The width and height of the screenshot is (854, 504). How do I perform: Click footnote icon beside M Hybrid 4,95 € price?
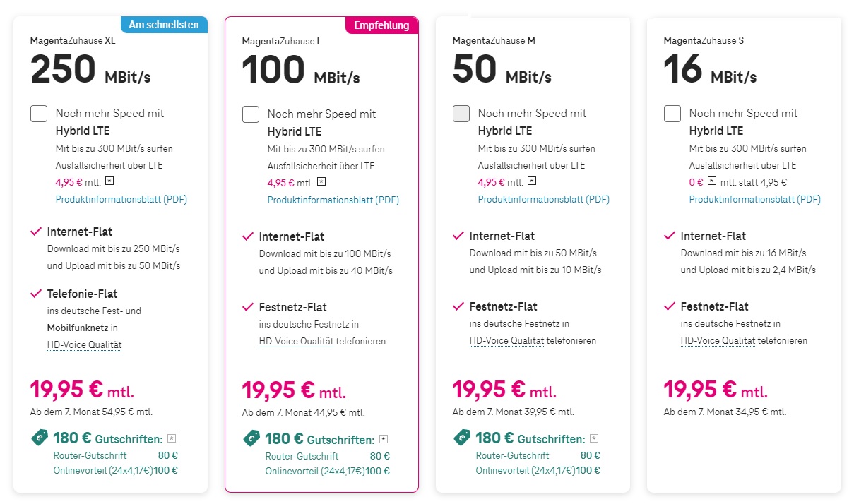(531, 181)
